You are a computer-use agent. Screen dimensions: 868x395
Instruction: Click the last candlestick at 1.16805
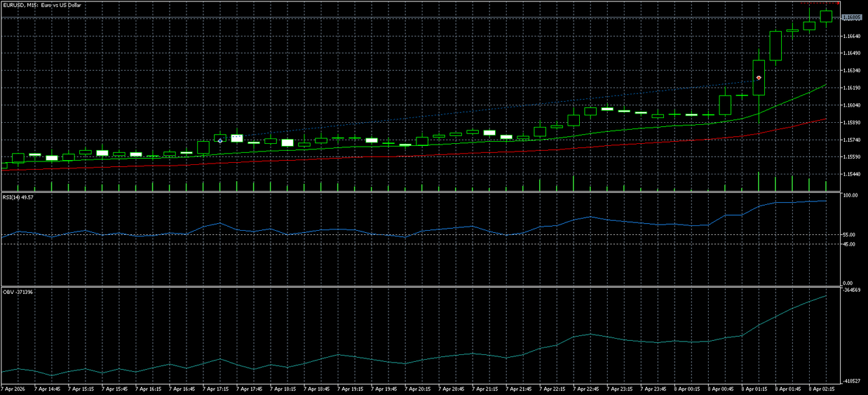pos(826,16)
